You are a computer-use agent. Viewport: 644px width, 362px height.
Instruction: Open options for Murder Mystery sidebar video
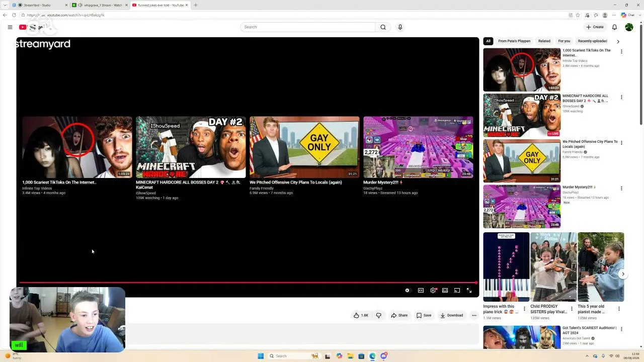621,188
